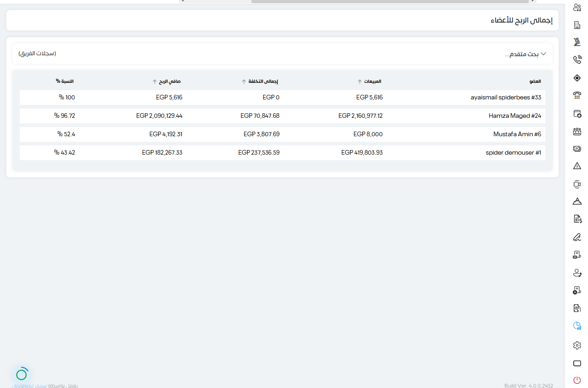
Task: Open the users icon in the sidebar
Action: pos(577,7)
